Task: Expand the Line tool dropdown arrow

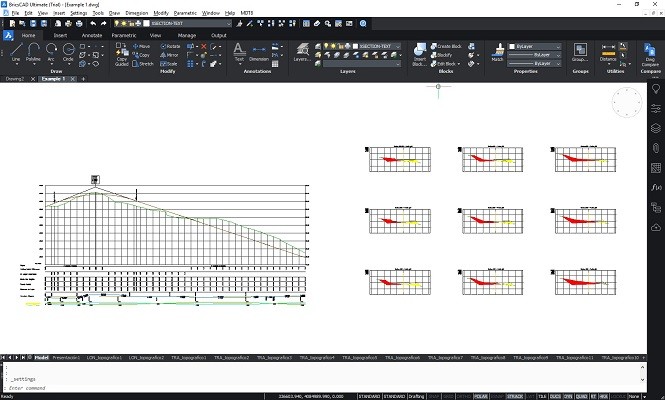Action: [x=16, y=64]
